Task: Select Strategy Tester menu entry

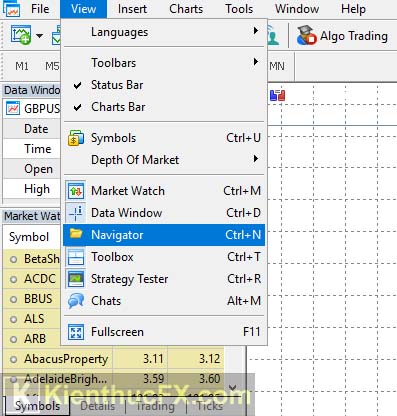Action: point(164,279)
